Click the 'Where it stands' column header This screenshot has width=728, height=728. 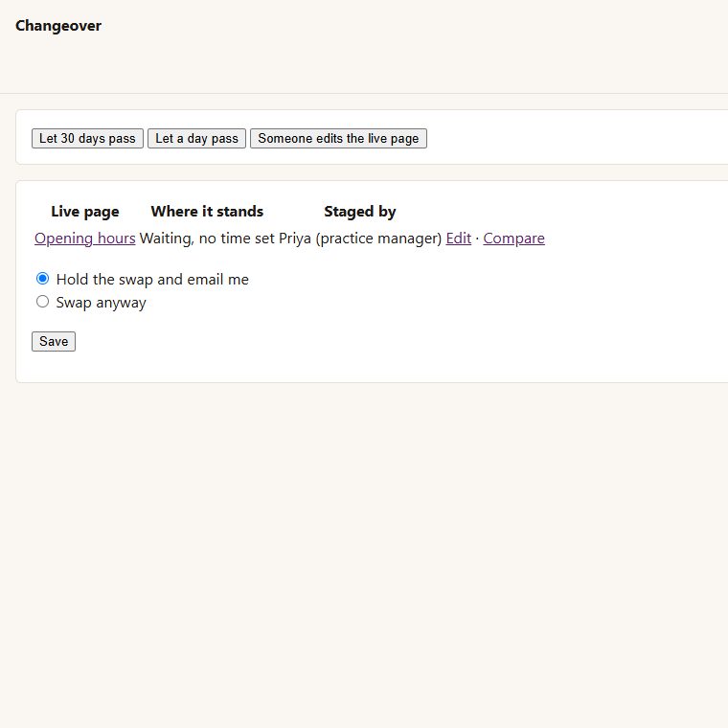click(x=207, y=212)
